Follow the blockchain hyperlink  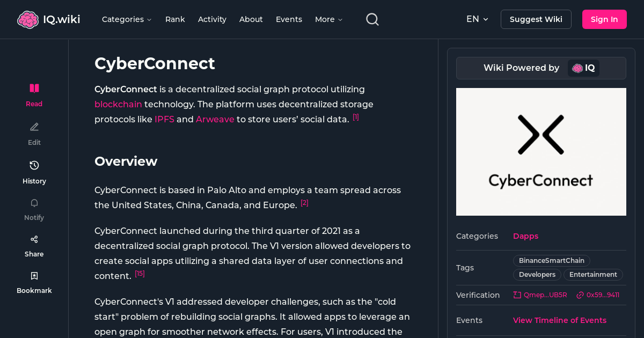(x=118, y=104)
